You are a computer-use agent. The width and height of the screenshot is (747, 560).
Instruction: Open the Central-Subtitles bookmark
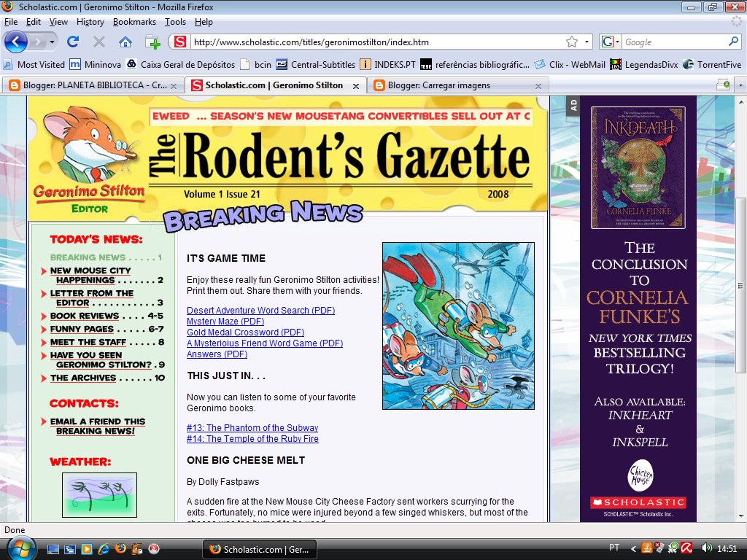pyautogui.click(x=316, y=64)
